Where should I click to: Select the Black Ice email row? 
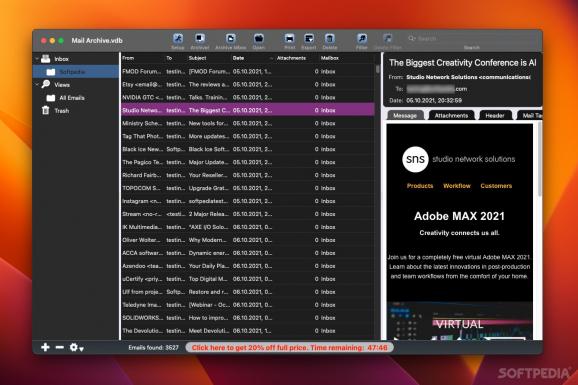(x=248, y=149)
